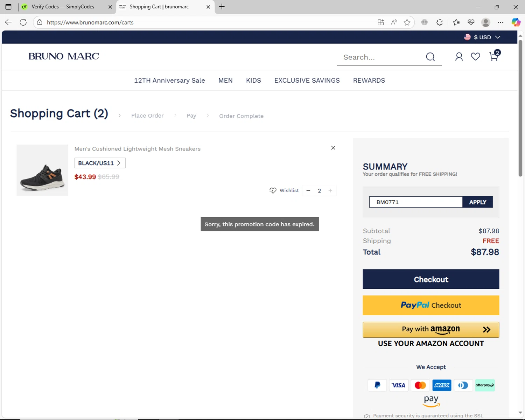Click the afterpay payment logo
525x420 pixels.
click(x=485, y=385)
